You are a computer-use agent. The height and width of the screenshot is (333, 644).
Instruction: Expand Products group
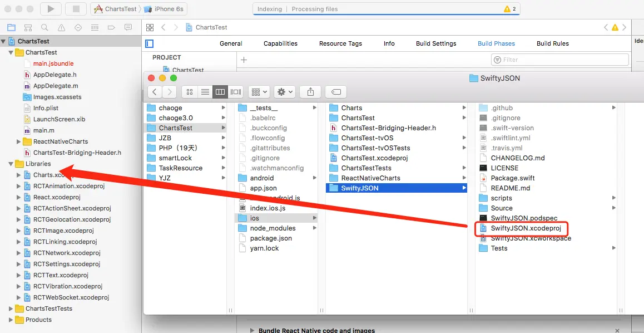click(11, 320)
